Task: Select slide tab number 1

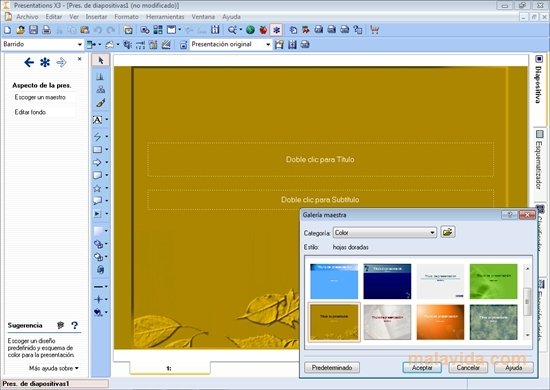Action: pyautogui.click(x=169, y=368)
